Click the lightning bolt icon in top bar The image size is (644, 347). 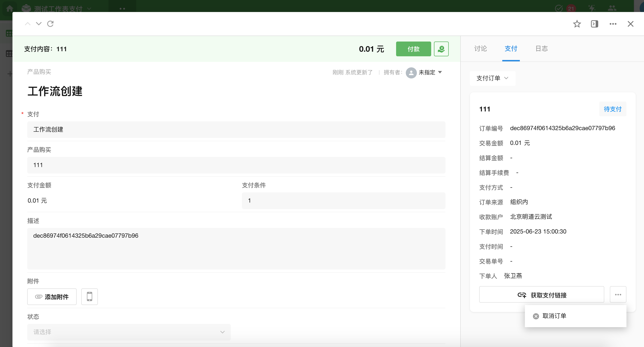coord(592,9)
